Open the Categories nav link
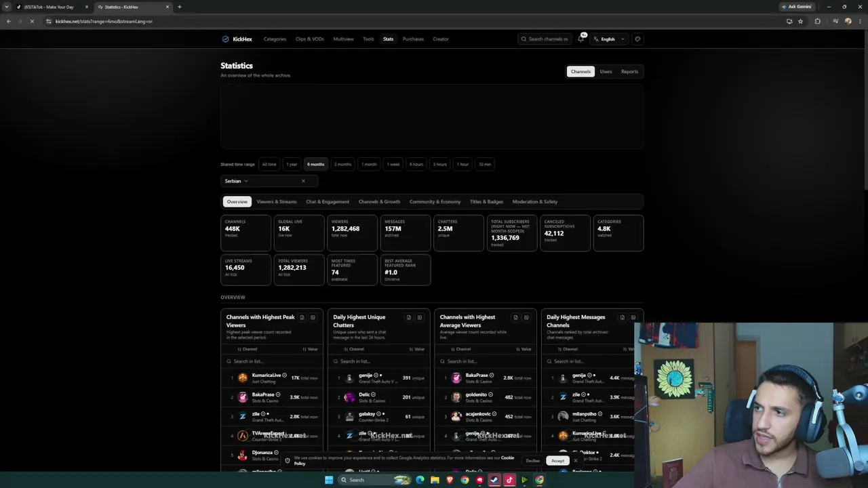The height and width of the screenshot is (488, 868). click(x=275, y=39)
